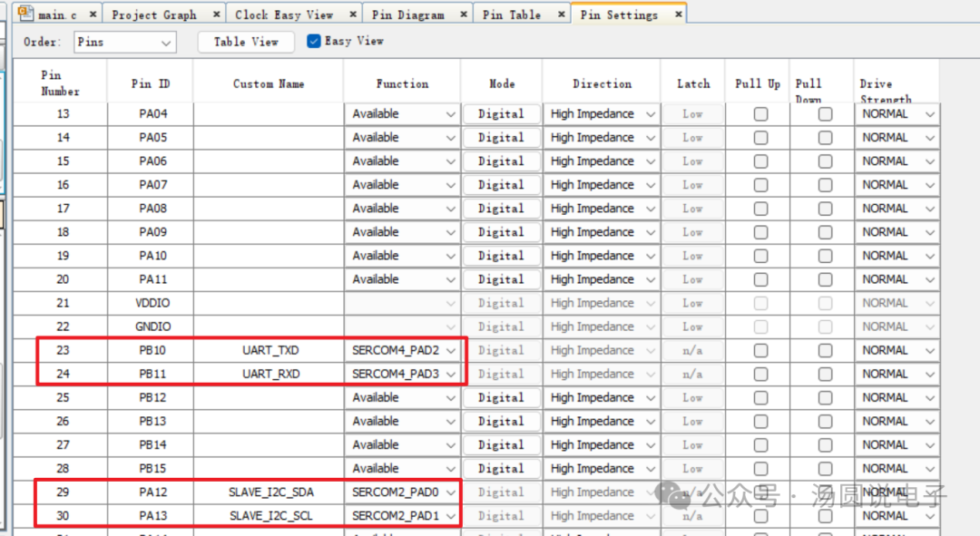Open the Project Graph tab
The height and width of the screenshot is (536, 980).
tap(153, 15)
